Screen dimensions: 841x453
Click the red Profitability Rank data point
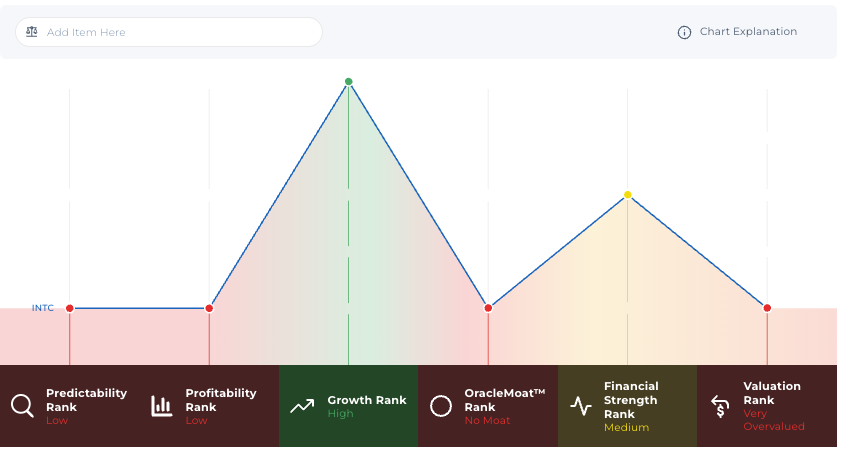(x=209, y=308)
